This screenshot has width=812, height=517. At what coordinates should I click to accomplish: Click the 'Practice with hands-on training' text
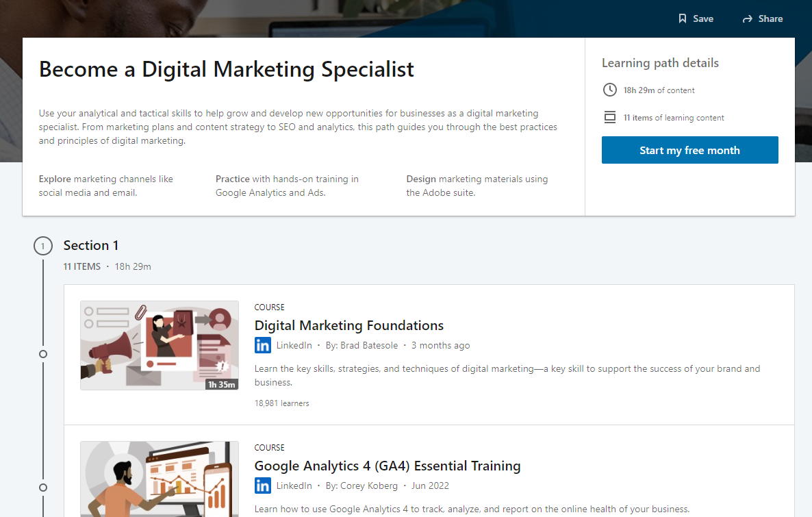click(x=287, y=186)
